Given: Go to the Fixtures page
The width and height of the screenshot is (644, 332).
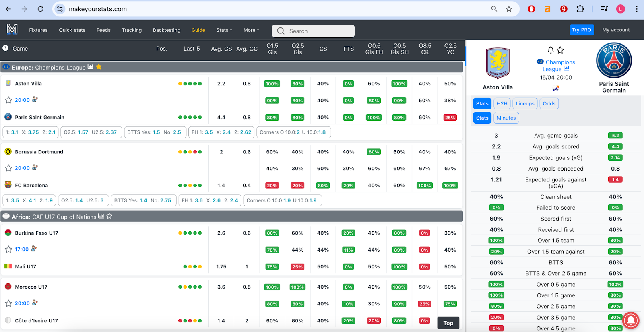Looking at the screenshot, I should (38, 30).
